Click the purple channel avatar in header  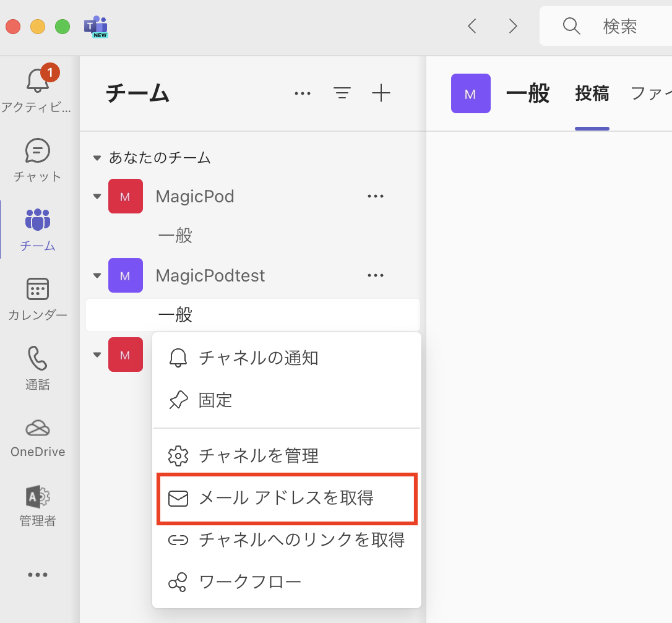click(x=470, y=93)
